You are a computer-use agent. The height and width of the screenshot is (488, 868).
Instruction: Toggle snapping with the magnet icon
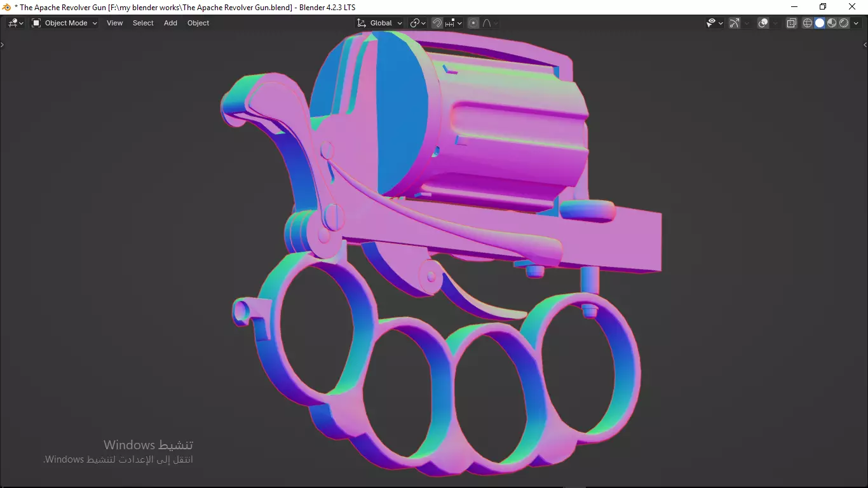pos(437,23)
